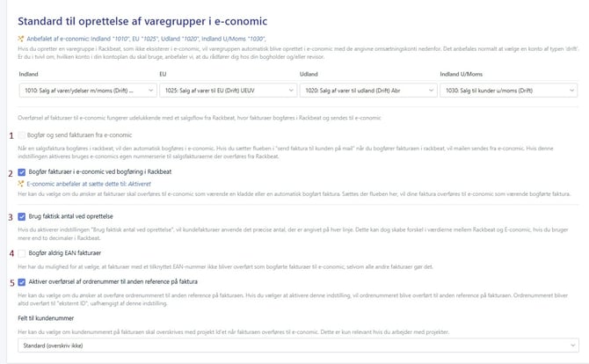Click the recommendation icon beside 'Anbefalet af e-conomic'
Image resolution: width=589 pixels, height=364 pixels.
pos(21,39)
